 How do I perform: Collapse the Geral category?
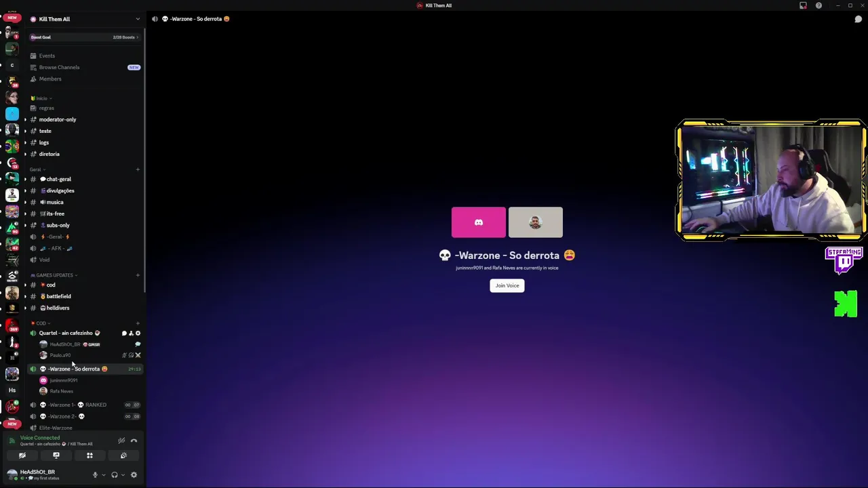pyautogui.click(x=37, y=169)
